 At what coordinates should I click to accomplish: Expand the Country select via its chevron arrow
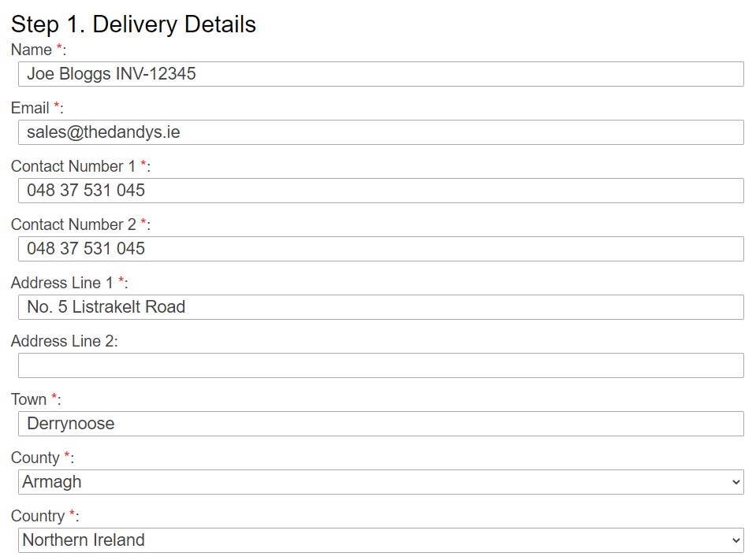pyautogui.click(x=736, y=540)
